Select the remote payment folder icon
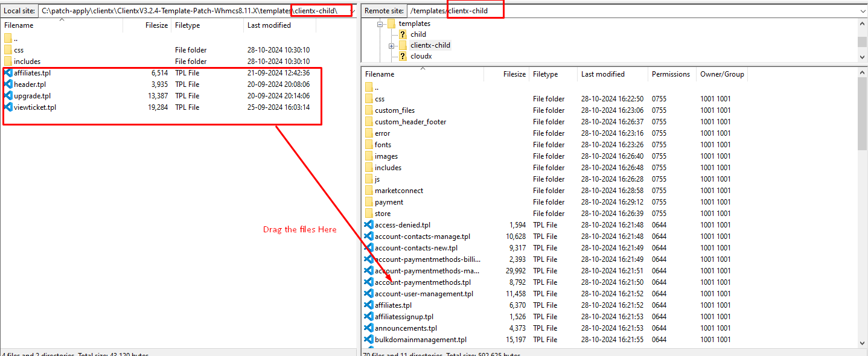Viewport: 868px width, 356px height. click(x=369, y=202)
